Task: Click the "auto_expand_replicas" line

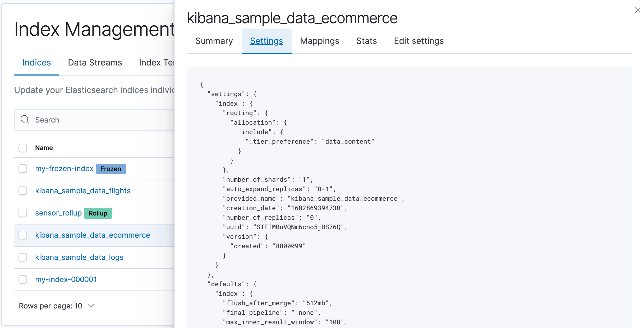Action: tap(279, 189)
